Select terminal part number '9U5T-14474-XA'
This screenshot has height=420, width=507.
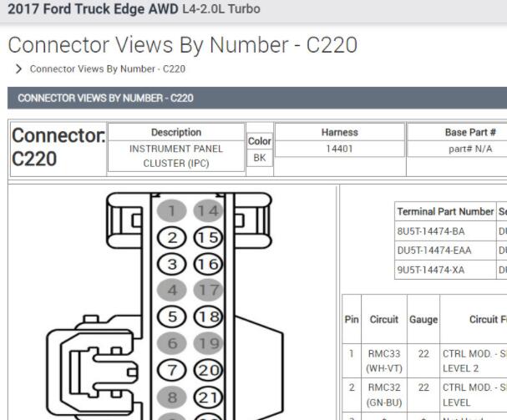pos(445,270)
